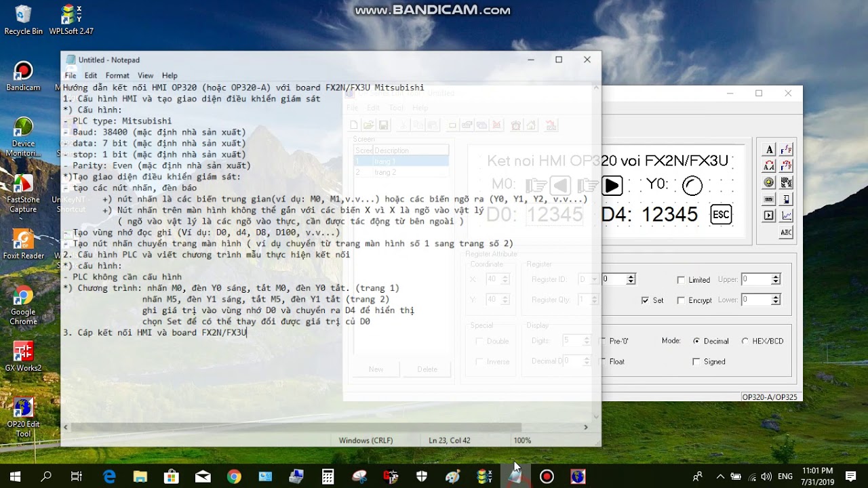Image resolution: width=868 pixels, height=488 pixels.
Task: Click the Notepad horizontal scrollbar thumb
Action: point(296,427)
